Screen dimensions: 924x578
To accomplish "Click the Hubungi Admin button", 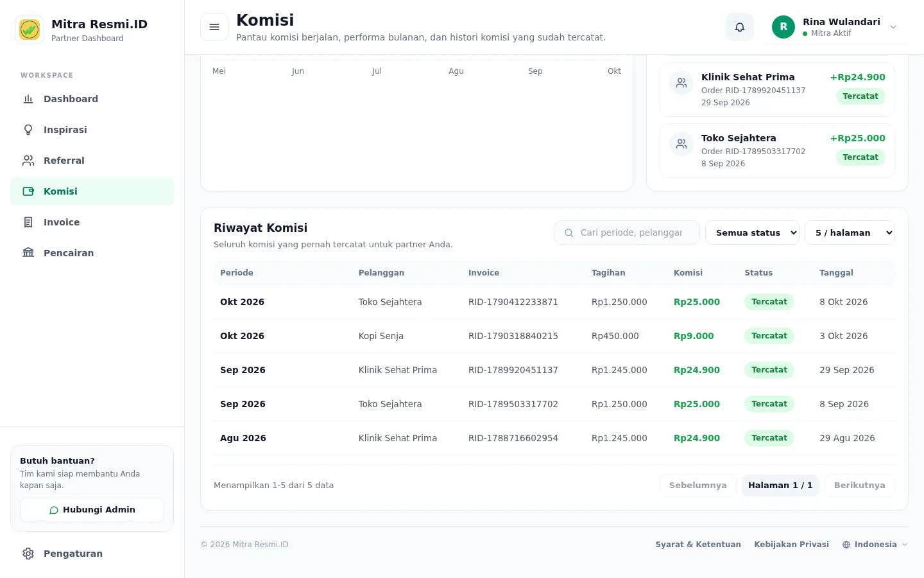I will point(92,510).
